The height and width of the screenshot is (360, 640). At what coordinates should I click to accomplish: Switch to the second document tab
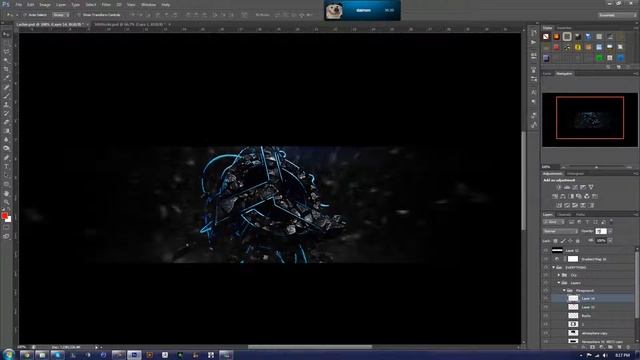click(131, 24)
